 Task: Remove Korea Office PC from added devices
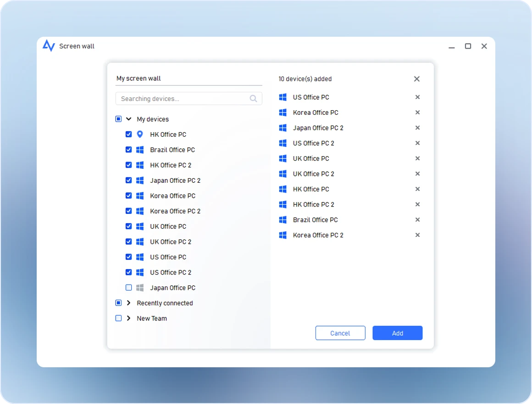pos(417,112)
